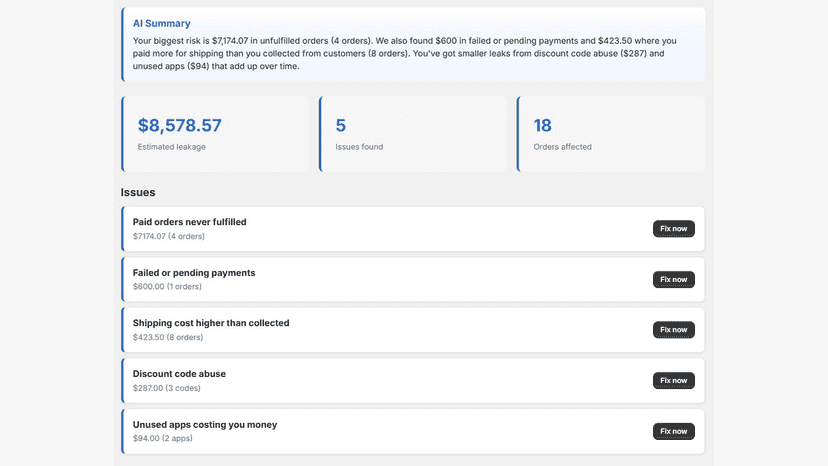828x466 pixels.
Task: Open the Unused apps costing you money title
Action: point(205,424)
